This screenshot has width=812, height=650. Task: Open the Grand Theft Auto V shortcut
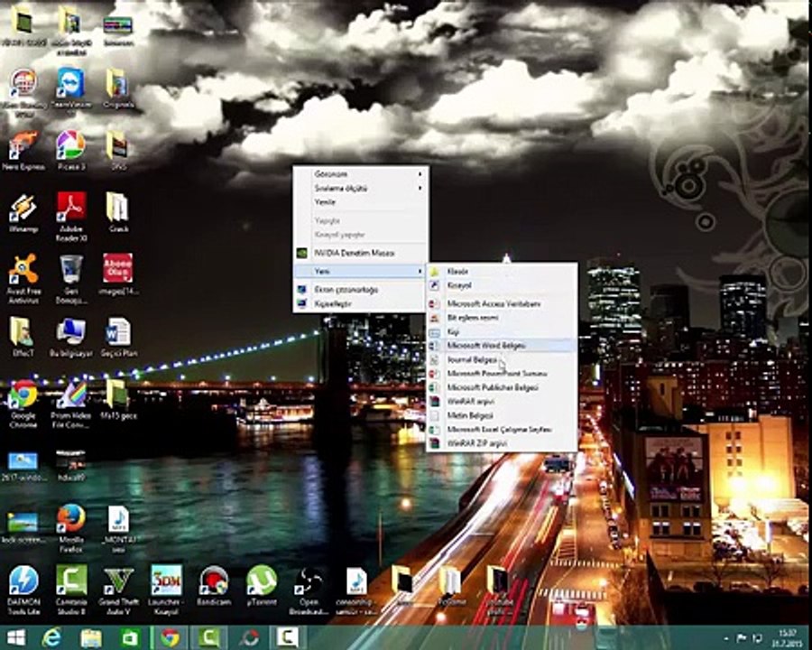pyautogui.click(x=118, y=580)
